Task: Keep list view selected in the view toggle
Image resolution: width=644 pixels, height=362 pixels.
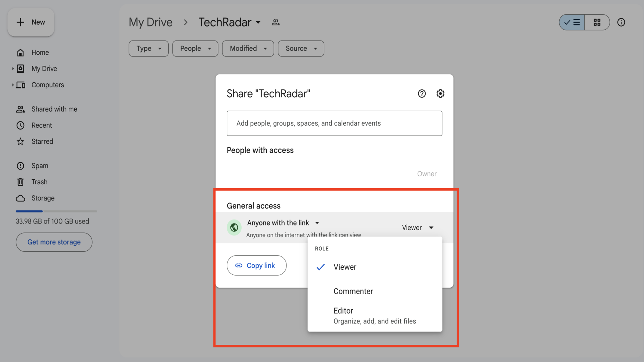Action: [572, 22]
